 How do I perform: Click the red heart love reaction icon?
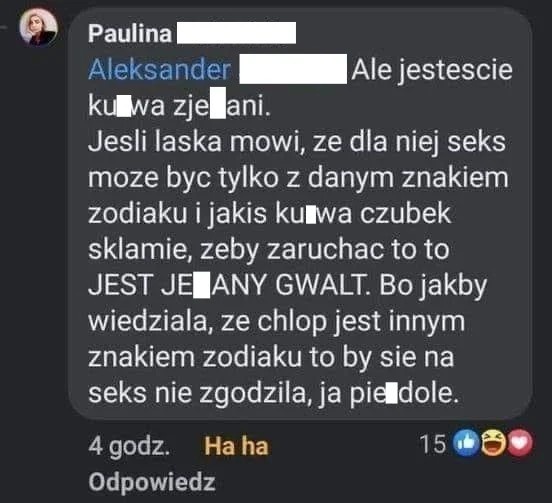pos(519,443)
